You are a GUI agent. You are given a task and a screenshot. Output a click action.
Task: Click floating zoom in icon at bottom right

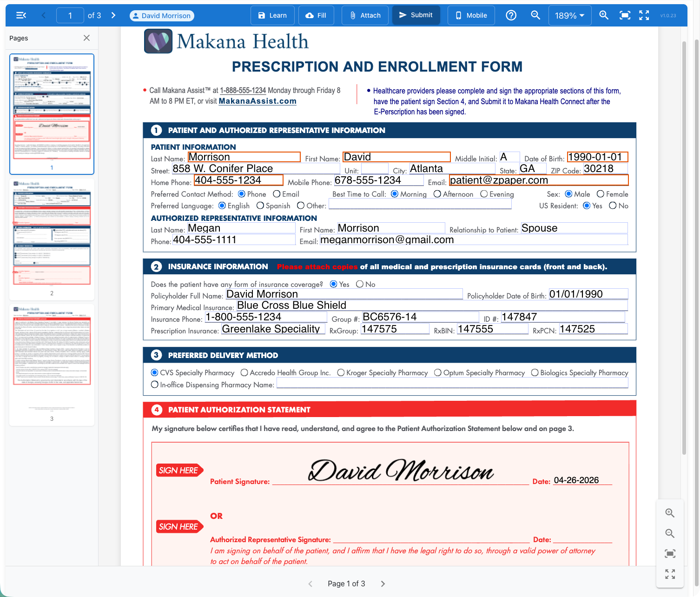point(670,513)
